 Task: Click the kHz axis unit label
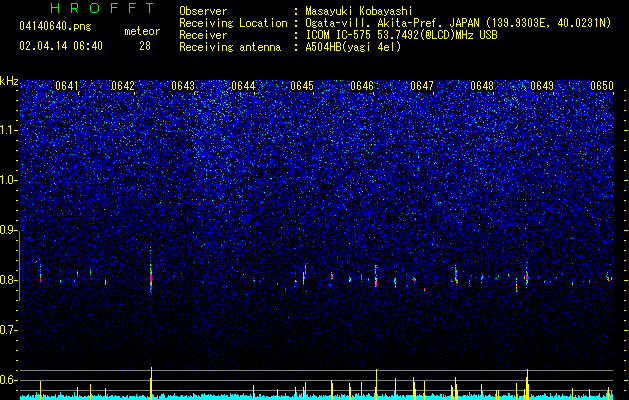(9, 81)
